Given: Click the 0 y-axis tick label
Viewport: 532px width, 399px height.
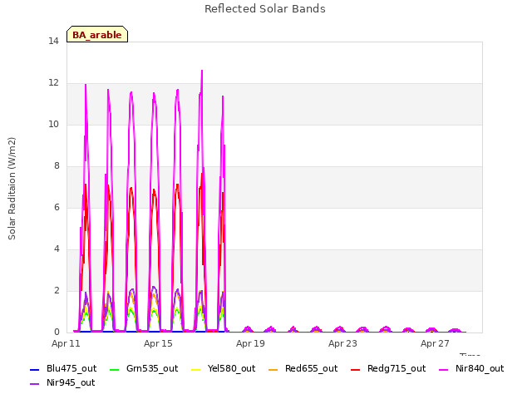Looking at the screenshot, I should [57, 332].
